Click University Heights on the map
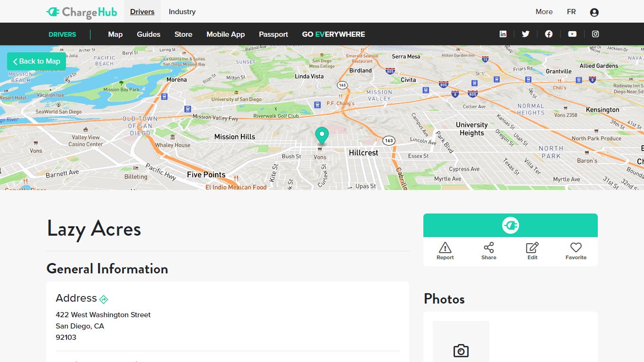Screen dimensions: 644x362 pos(472,129)
